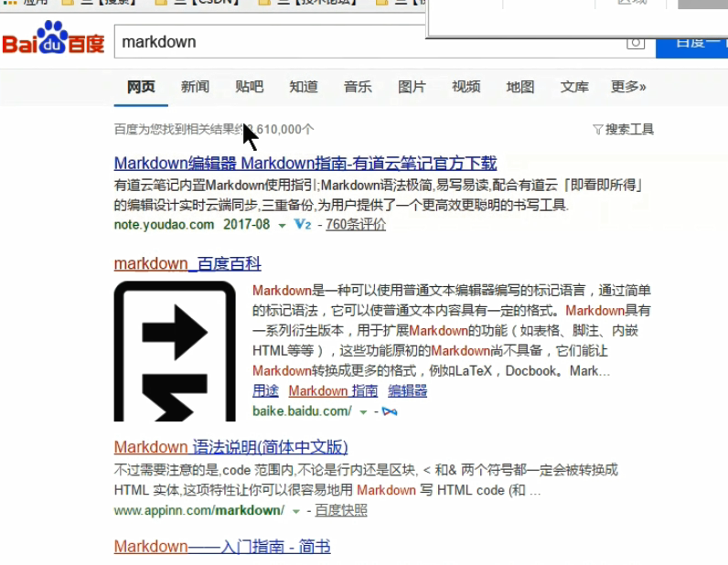This screenshot has height=565, width=728.
Task: Click the www.appinn.com/markdown/ green URL
Action: 199,511
